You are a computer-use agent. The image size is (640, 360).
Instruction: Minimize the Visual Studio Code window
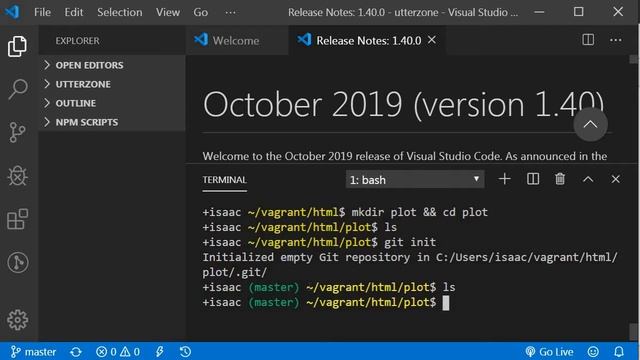point(539,12)
